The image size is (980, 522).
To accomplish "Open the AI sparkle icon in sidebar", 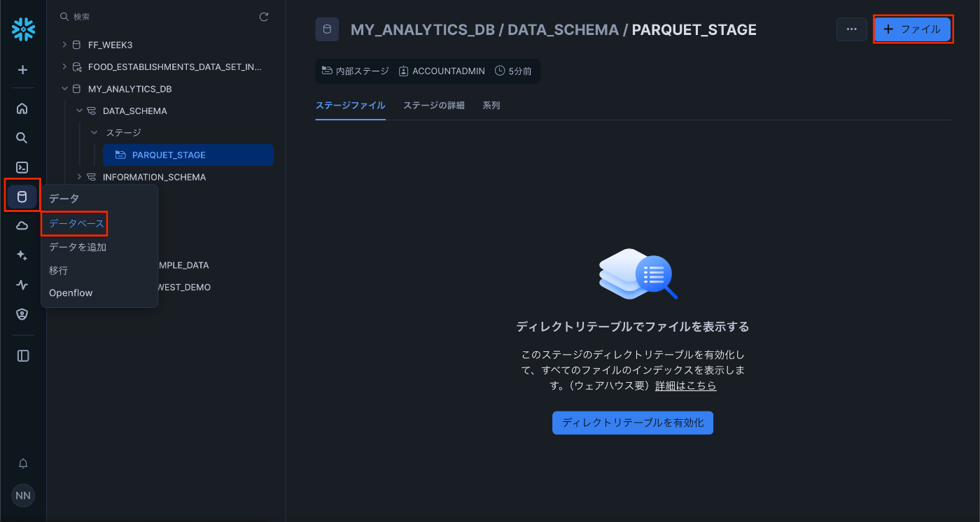I will (x=22, y=255).
